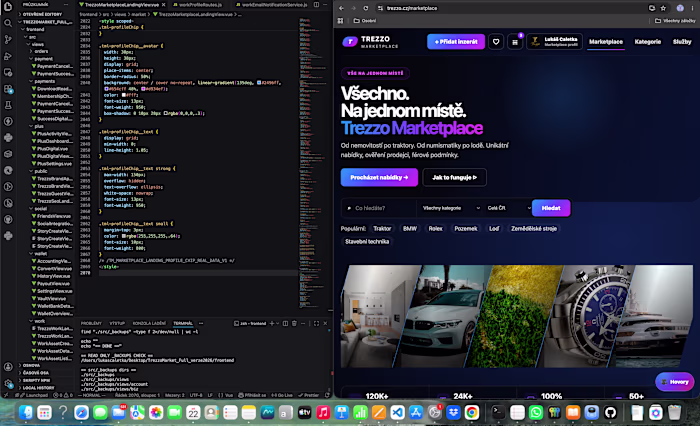Click the Přidat inzerát button
This screenshot has width=700, height=426.
456,42
